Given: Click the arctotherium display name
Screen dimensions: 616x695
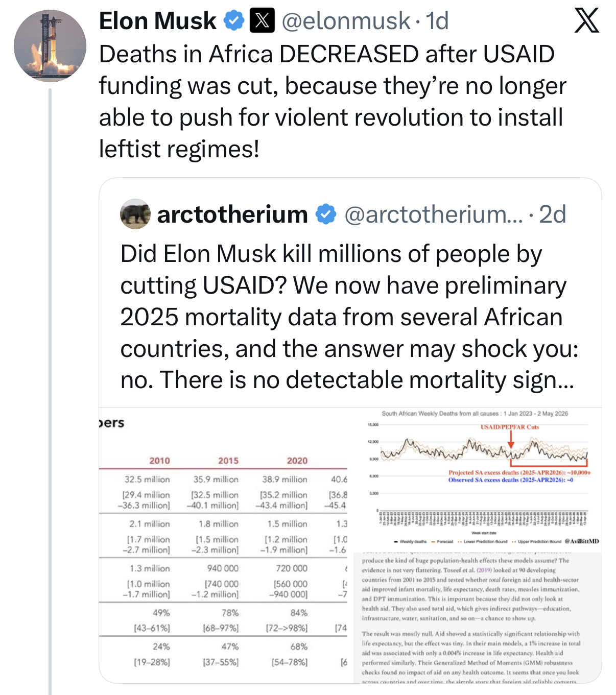Looking at the screenshot, I should coord(232,214).
